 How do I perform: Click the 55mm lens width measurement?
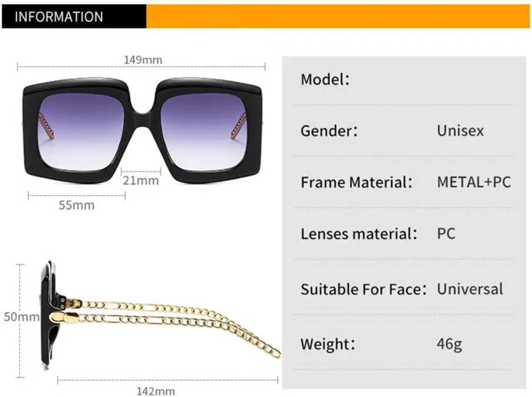tap(76, 205)
